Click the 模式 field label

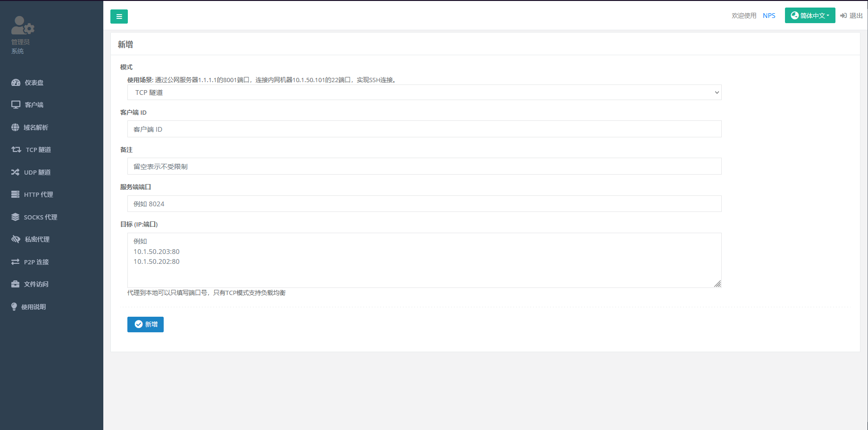(126, 67)
